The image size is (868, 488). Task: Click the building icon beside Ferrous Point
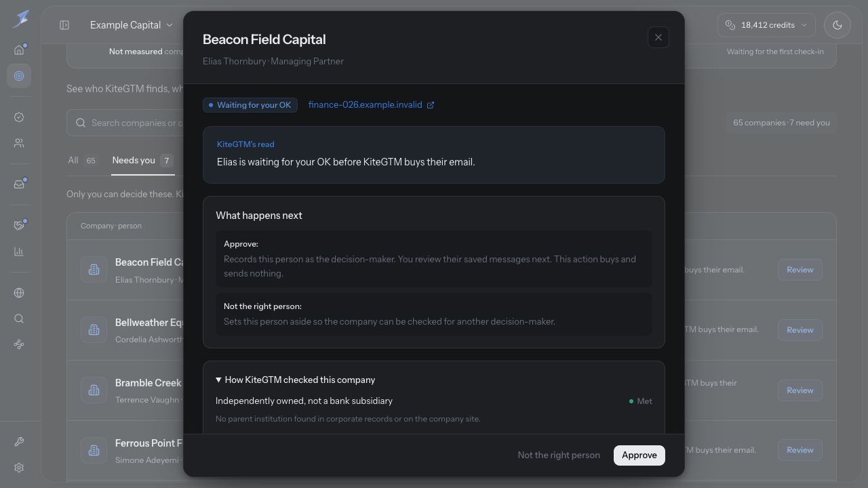pos(94,451)
